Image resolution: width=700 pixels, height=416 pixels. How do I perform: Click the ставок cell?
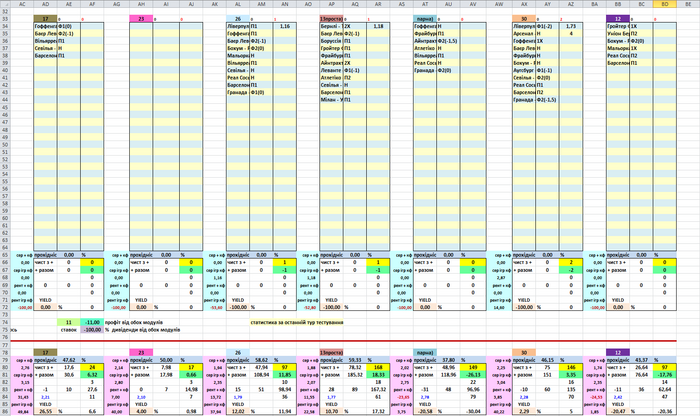pos(69,330)
